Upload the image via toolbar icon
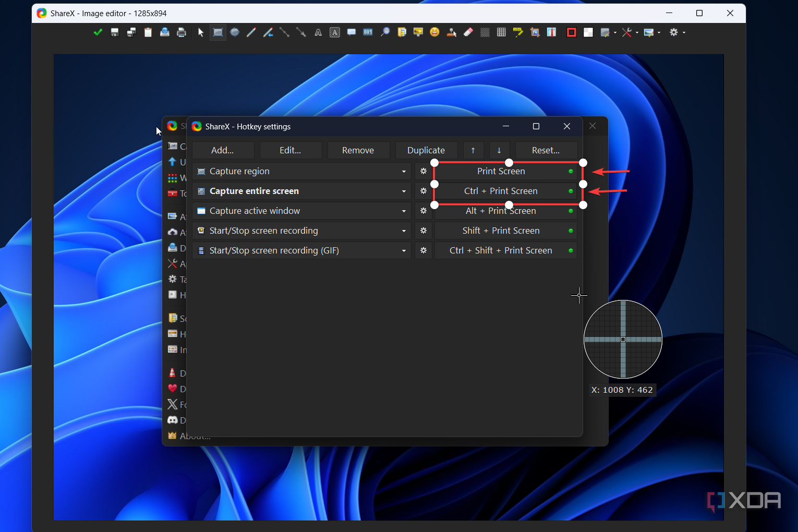This screenshot has height=532, width=798. (x=165, y=32)
